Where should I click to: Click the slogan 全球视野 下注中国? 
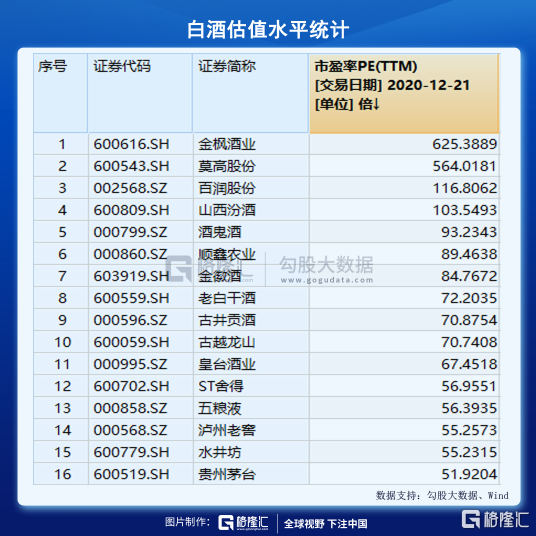click(x=325, y=523)
